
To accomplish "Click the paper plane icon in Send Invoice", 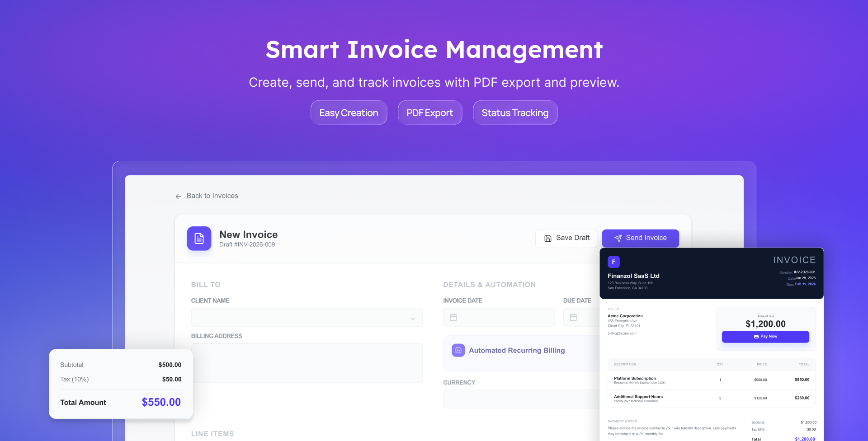I will pyautogui.click(x=618, y=238).
